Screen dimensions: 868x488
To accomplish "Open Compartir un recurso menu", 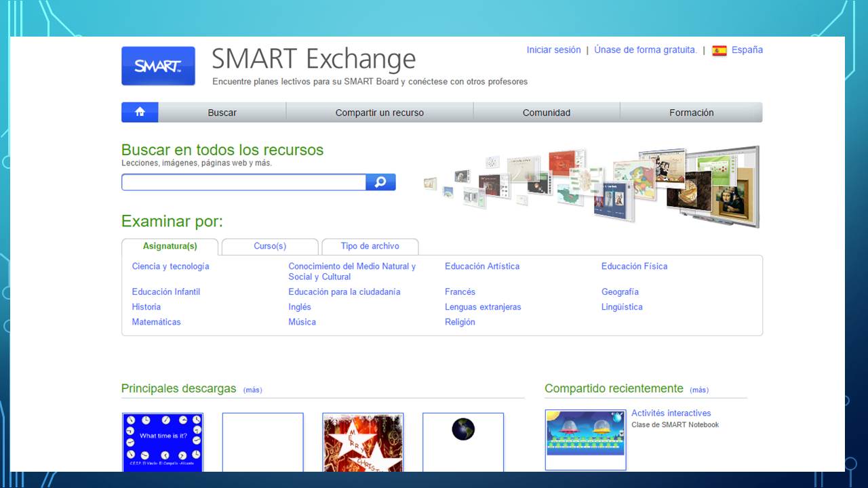I will click(380, 113).
